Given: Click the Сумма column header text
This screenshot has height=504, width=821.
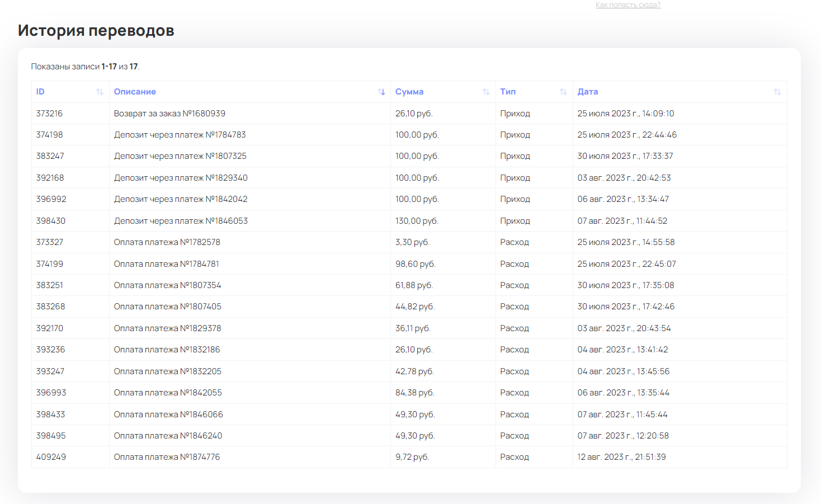Looking at the screenshot, I should point(409,92).
